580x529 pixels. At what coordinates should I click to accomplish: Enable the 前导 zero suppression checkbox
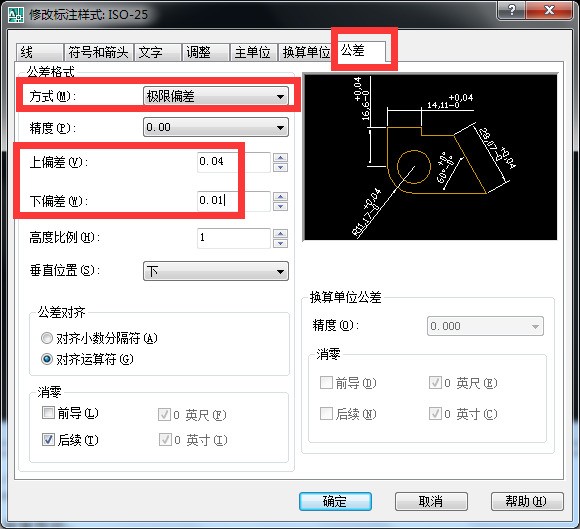click(48, 412)
